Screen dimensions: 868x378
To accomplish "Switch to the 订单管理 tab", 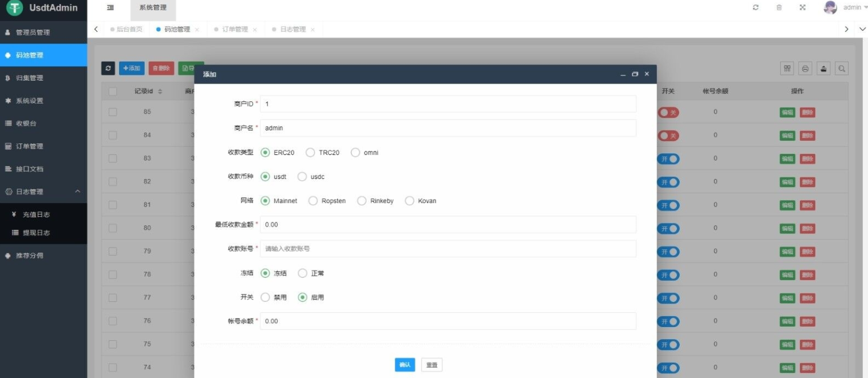I will (235, 29).
